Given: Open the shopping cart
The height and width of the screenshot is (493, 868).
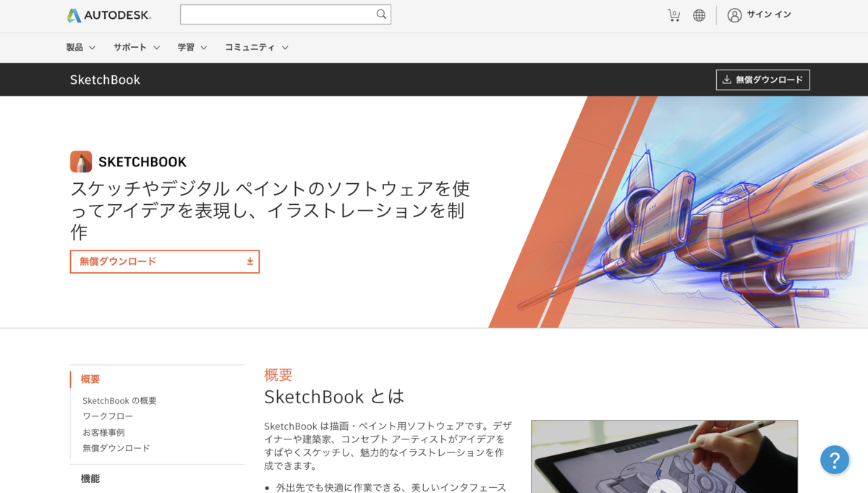Looking at the screenshot, I should pyautogui.click(x=673, y=15).
